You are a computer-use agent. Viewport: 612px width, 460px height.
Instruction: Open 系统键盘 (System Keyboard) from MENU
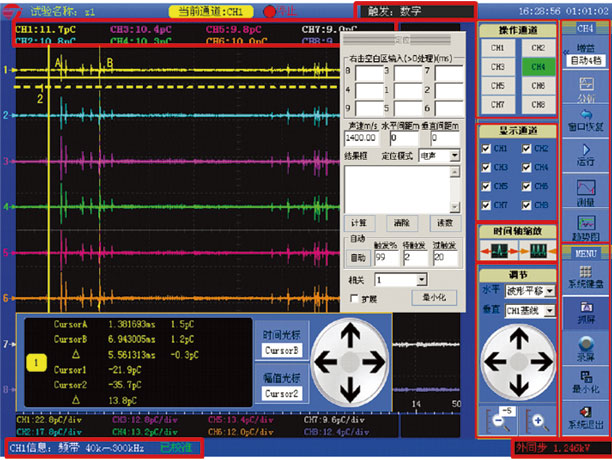585,278
